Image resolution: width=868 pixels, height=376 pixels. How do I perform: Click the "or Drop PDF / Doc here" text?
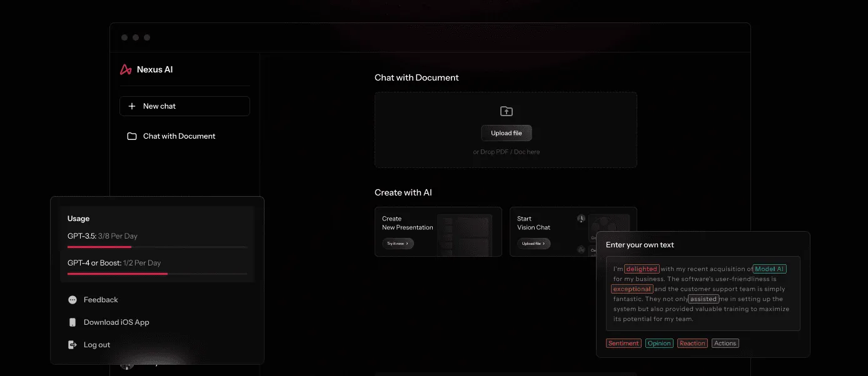pyautogui.click(x=507, y=152)
